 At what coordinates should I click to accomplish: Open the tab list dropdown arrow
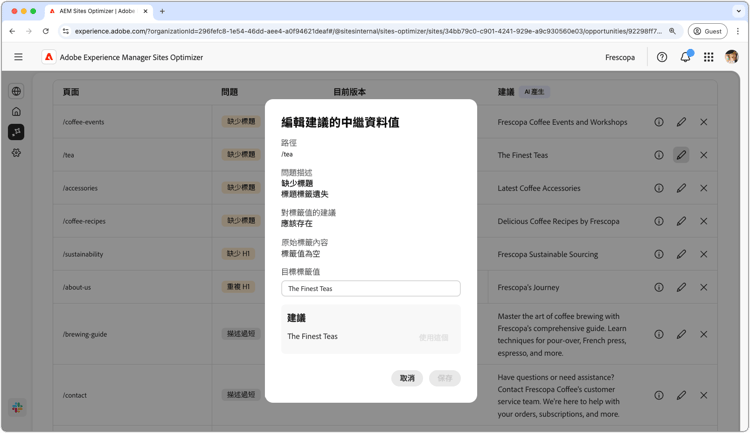pyautogui.click(x=738, y=11)
